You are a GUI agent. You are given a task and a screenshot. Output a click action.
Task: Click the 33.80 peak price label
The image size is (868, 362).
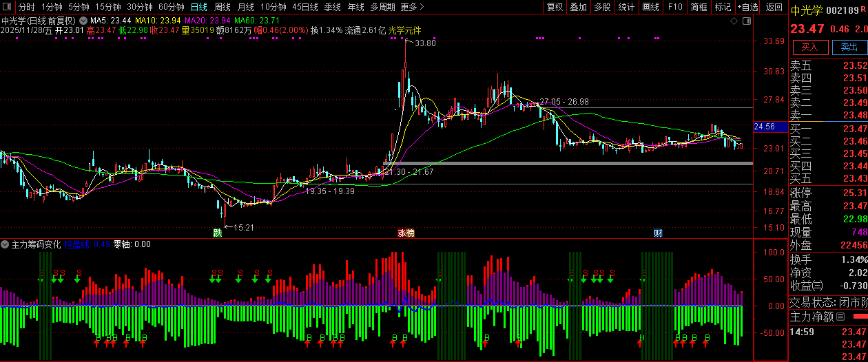pos(425,43)
